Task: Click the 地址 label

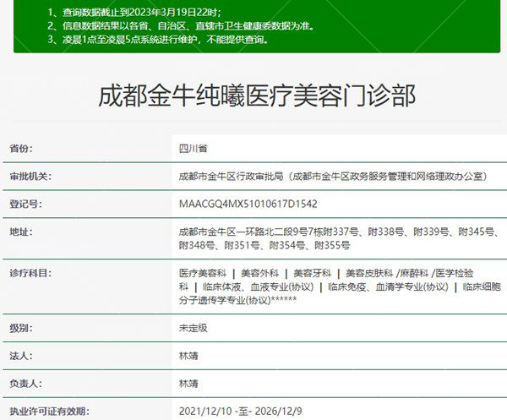Action: click(x=21, y=232)
